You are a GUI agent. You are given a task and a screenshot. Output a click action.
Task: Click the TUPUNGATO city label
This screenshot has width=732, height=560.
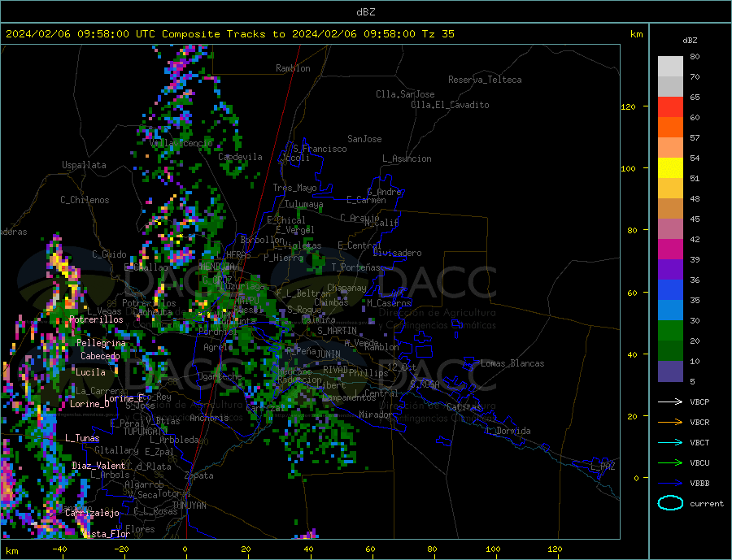(x=146, y=432)
